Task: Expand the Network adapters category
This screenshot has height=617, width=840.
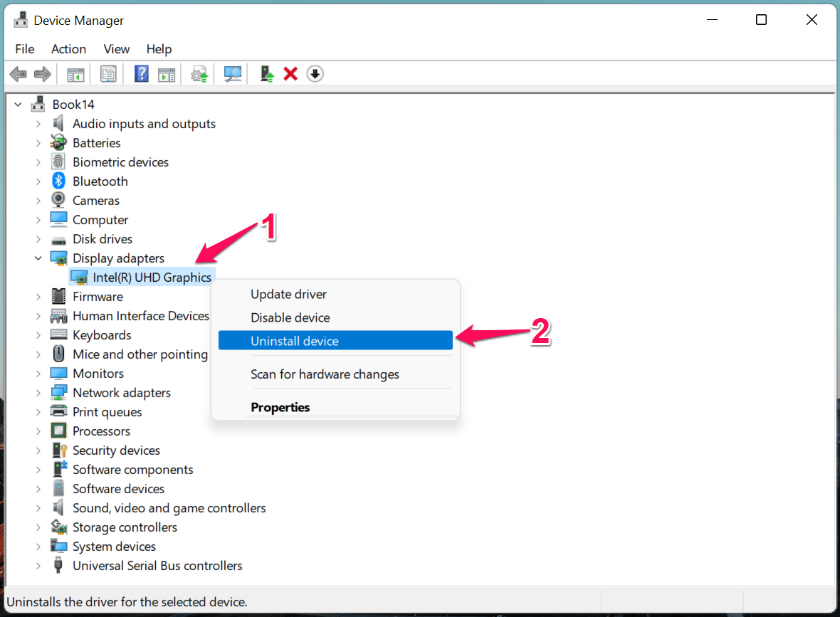Action: point(38,392)
